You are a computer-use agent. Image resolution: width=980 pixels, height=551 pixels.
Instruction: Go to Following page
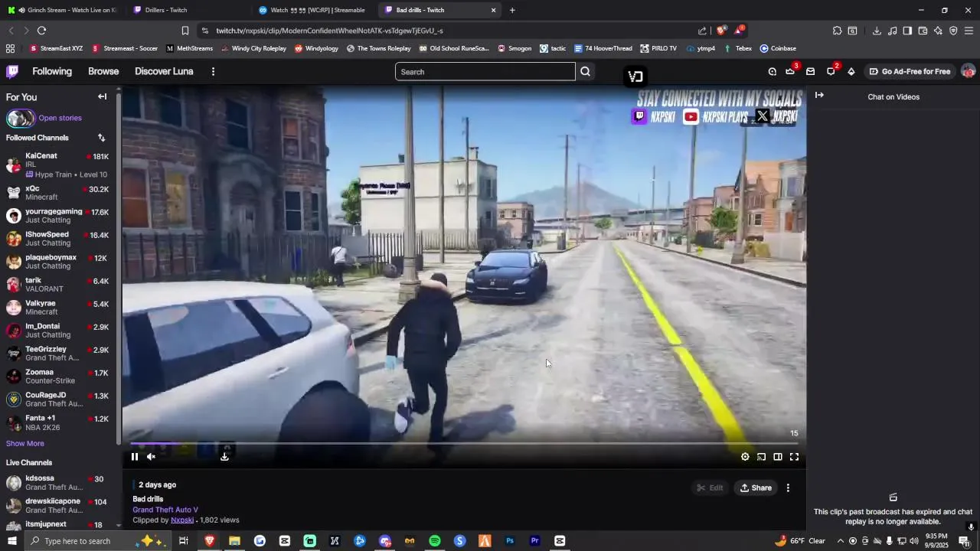[52, 71]
